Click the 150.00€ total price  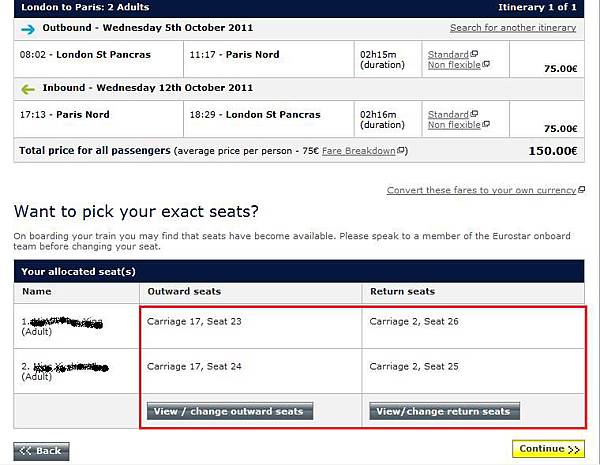click(x=553, y=151)
